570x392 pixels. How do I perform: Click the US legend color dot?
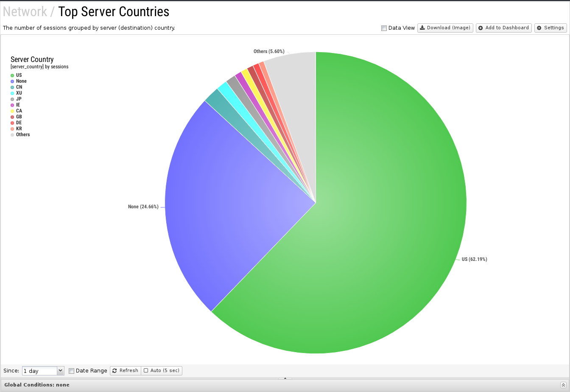click(x=12, y=76)
